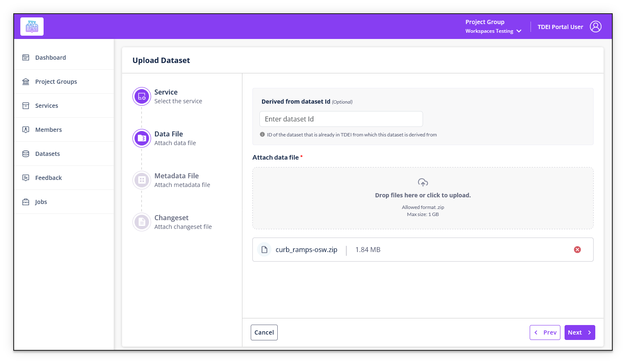Click Next to proceed

click(x=580, y=332)
